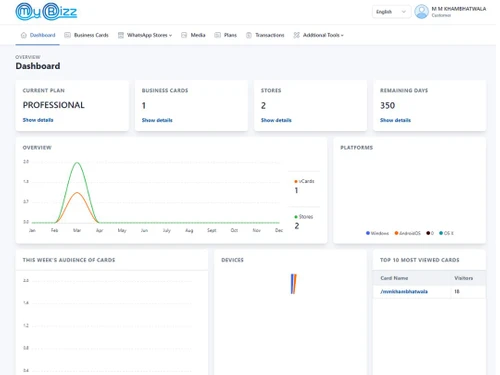Toggle the Stores green legend dot
This screenshot has height=375, width=500.
pyautogui.click(x=296, y=217)
